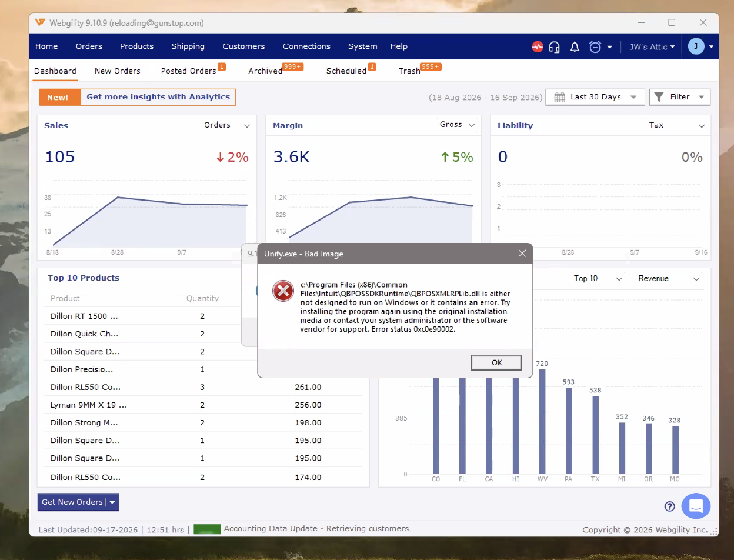Viewport: 734px width, 560px height.
Task: Click the help question mark circle icon
Action: [x=669, y=506]
